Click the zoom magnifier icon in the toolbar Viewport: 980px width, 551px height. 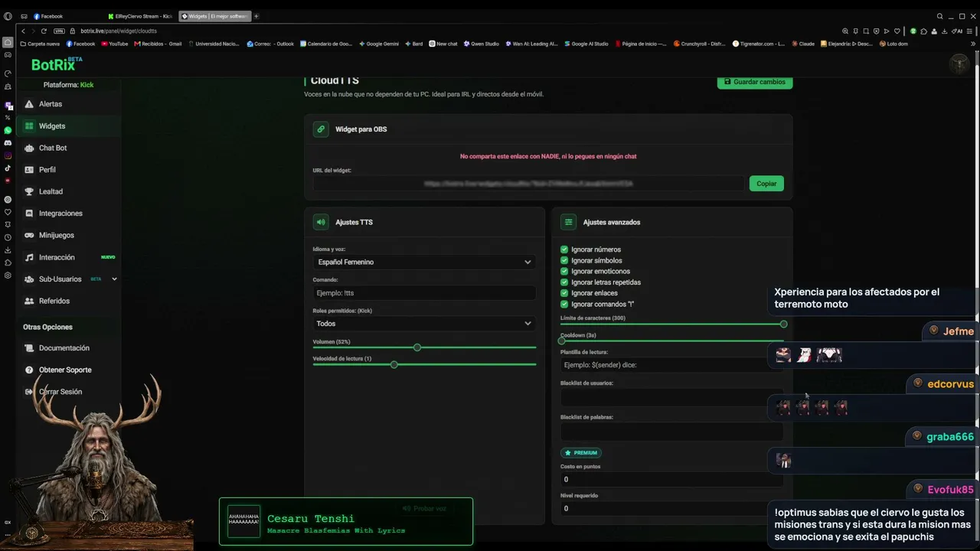click(x=845, y=31)
